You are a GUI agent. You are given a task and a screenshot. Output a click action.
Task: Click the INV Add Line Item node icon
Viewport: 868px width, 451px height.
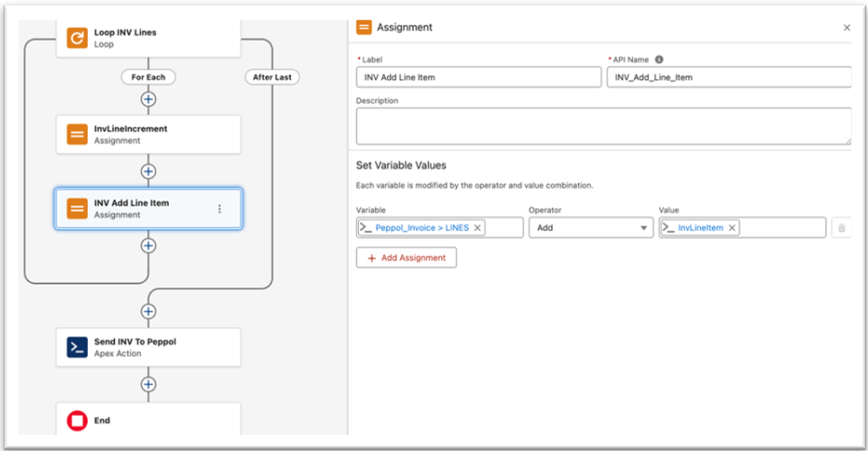pos(76,208)
